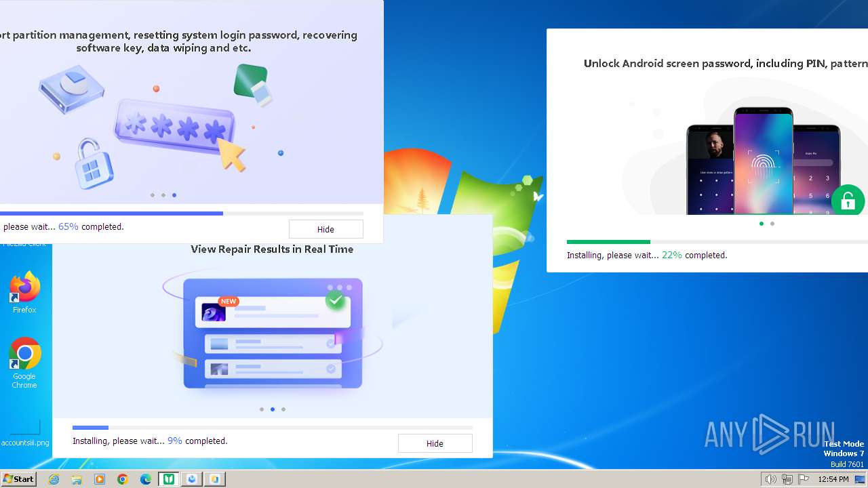Image resolution: width=868 pixels, height=488 pixels.
Task: Open Google Chrome desktop shortcut
Action: point(24,363)
